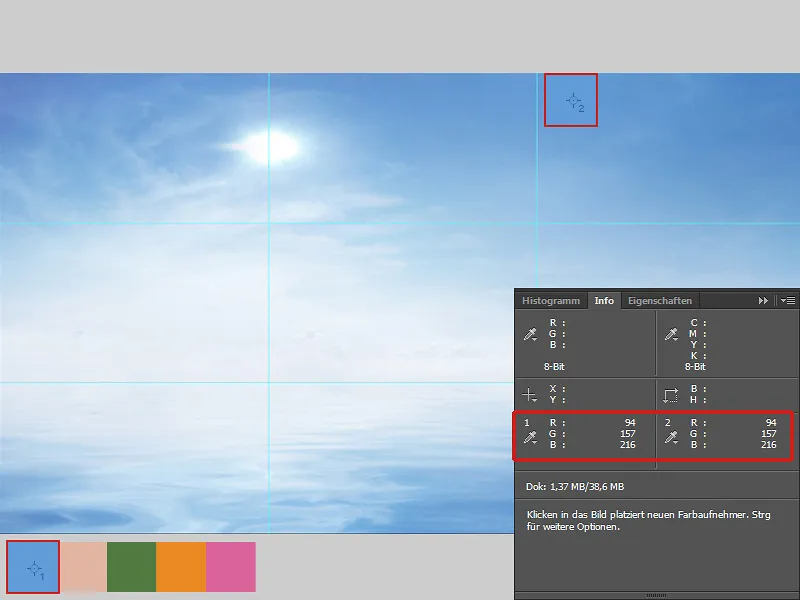Select the Info tab
Image resolution: width=800 pixels, height=600 pixels.
[604, 301]
